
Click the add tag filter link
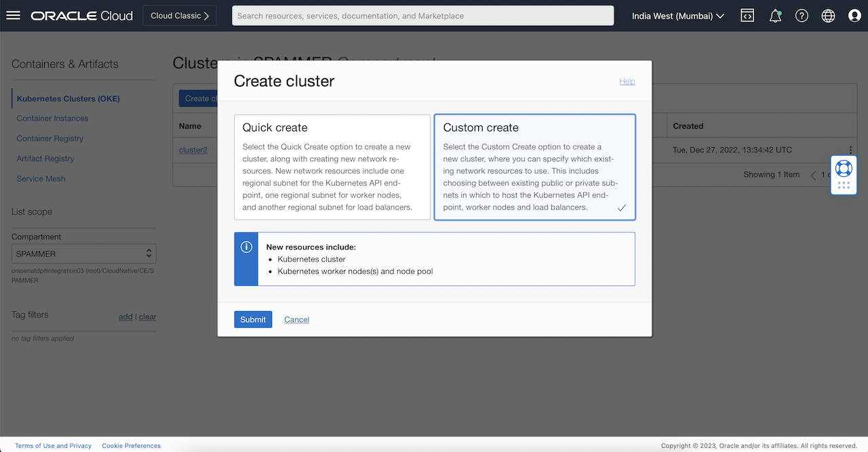click(x=125, y=316)
